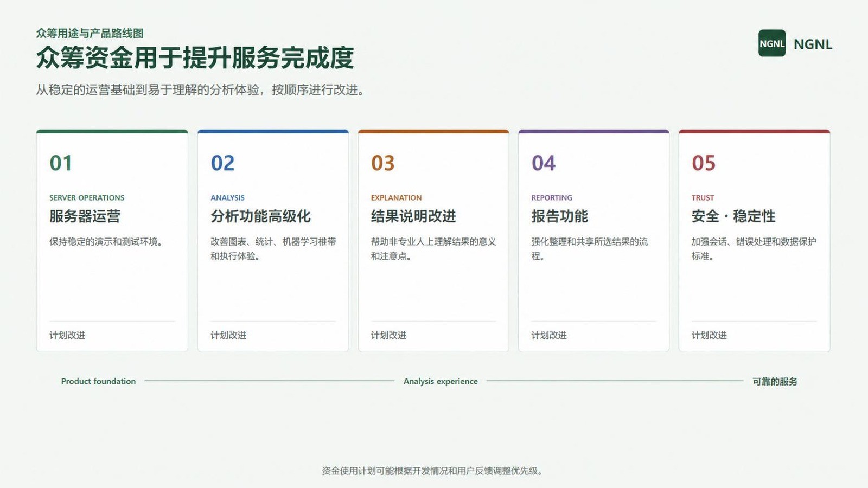The image size is (868, 488).
Task: Click the Product foundation timeline label
Action: click(98, 381)
